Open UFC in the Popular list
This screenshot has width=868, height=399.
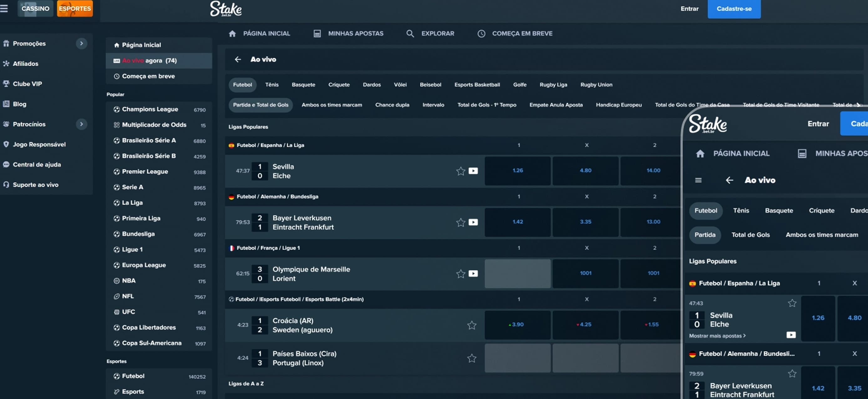[159, 312]
